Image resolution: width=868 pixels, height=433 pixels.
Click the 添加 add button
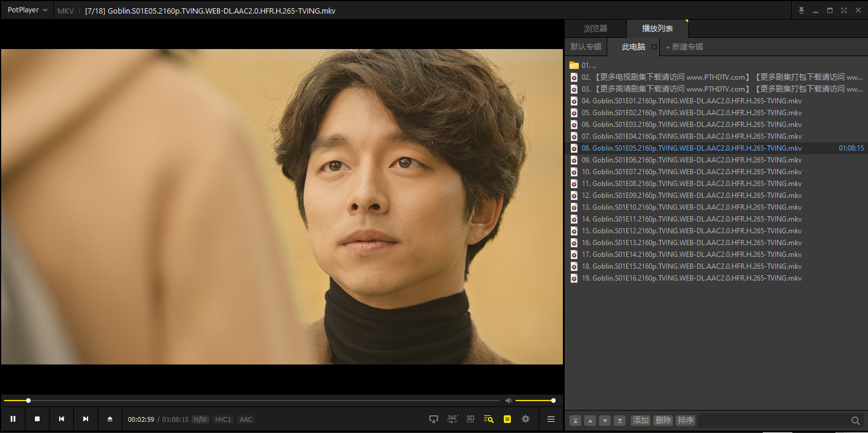[640, 421]
